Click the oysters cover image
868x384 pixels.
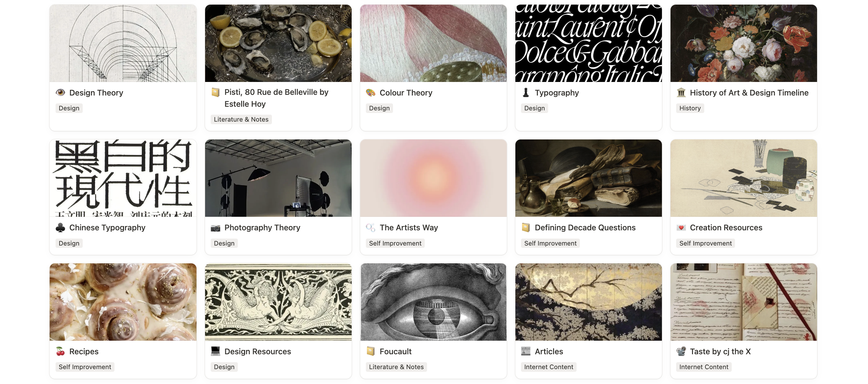278,43
